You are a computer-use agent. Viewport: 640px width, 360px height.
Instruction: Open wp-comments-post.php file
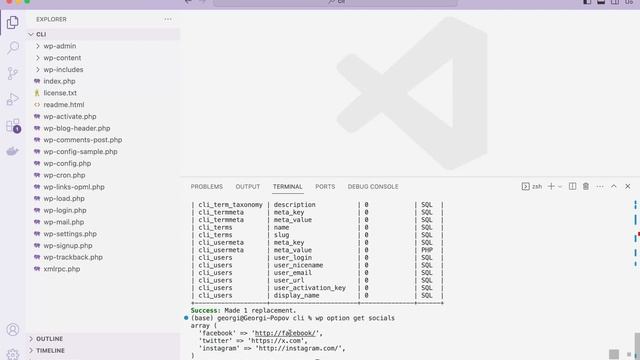(82, 140)
